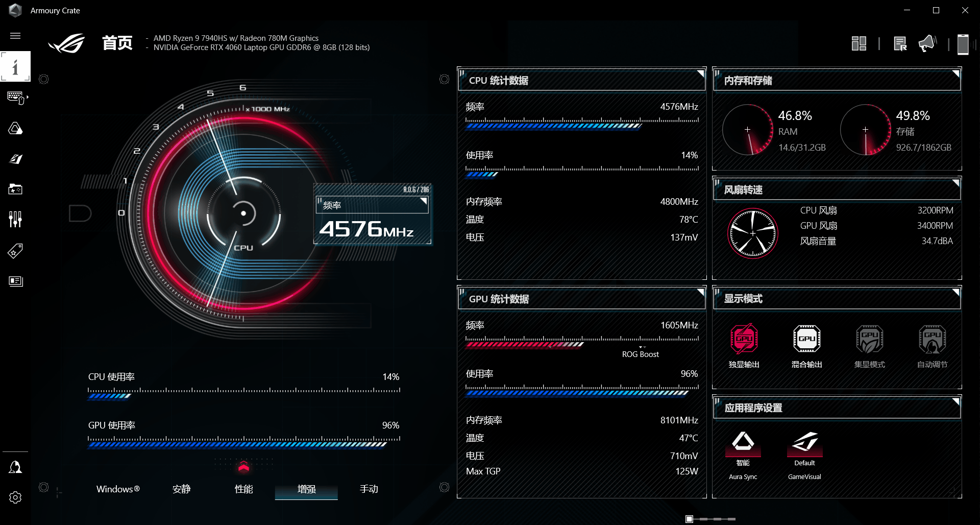Click the 首页 page title
Viewport: 980px width, 525px height.
[117, 43]
